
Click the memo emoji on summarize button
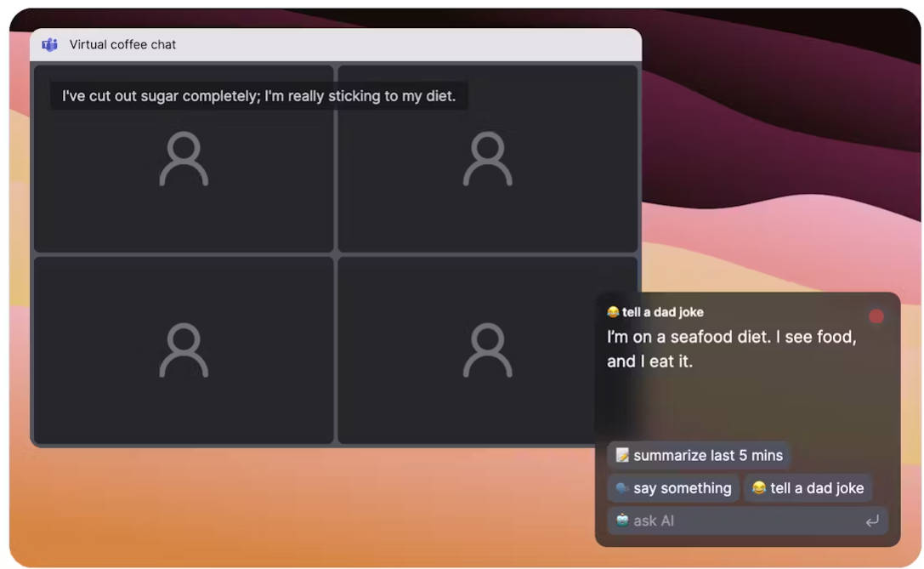pyautogui.click(x=622, y=455)
